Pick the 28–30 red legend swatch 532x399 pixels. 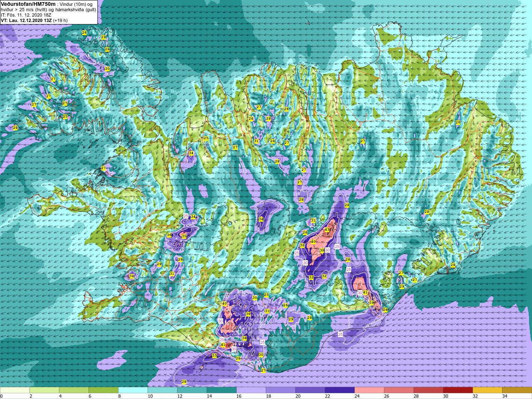(x=428, y=390)
